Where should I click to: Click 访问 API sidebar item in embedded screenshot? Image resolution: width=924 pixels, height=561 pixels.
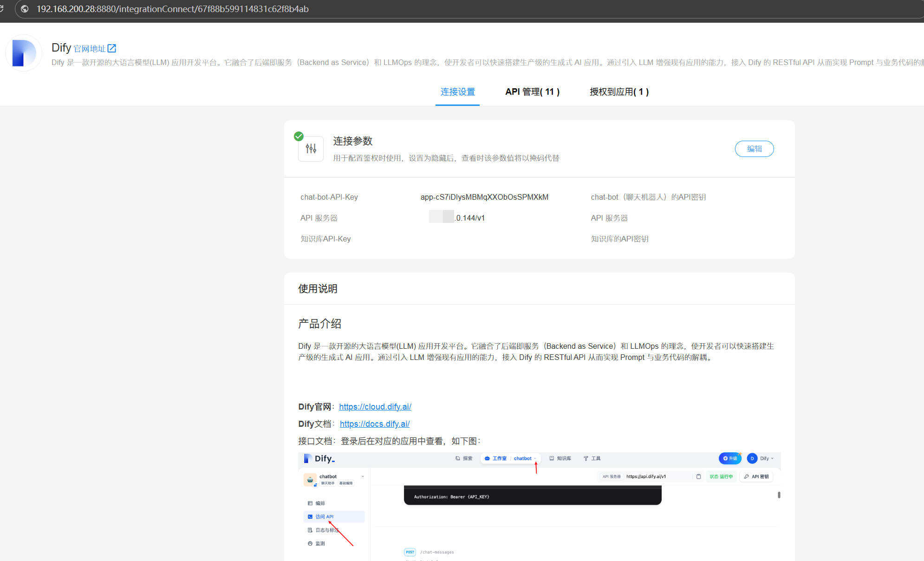(x=324, y=516)
